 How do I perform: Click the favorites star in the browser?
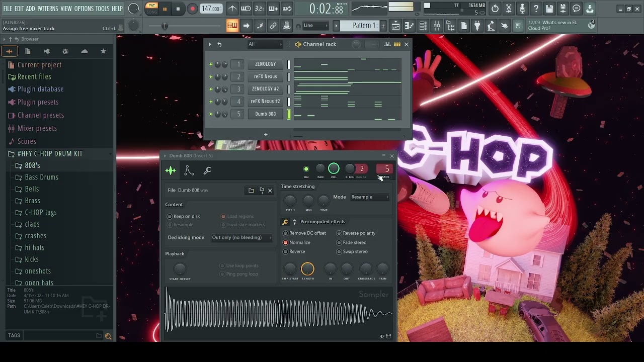click(x=103, y=51)
